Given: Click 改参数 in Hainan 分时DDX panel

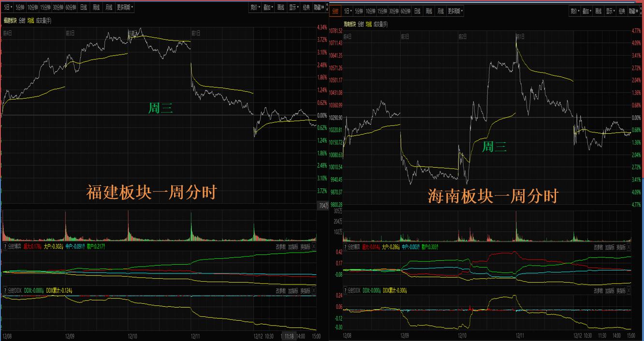Looking at the screenshot, I should 599,290.
